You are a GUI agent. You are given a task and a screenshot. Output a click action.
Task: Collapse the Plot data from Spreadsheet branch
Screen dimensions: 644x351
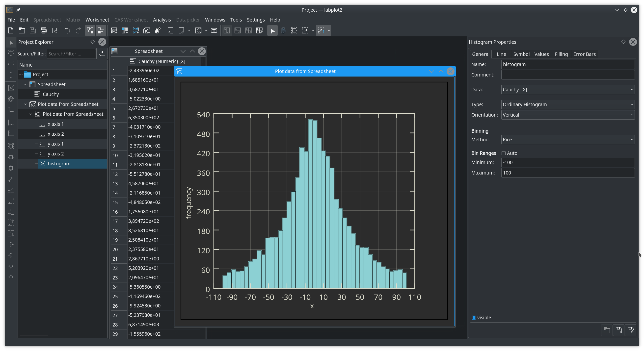[25, 104]
